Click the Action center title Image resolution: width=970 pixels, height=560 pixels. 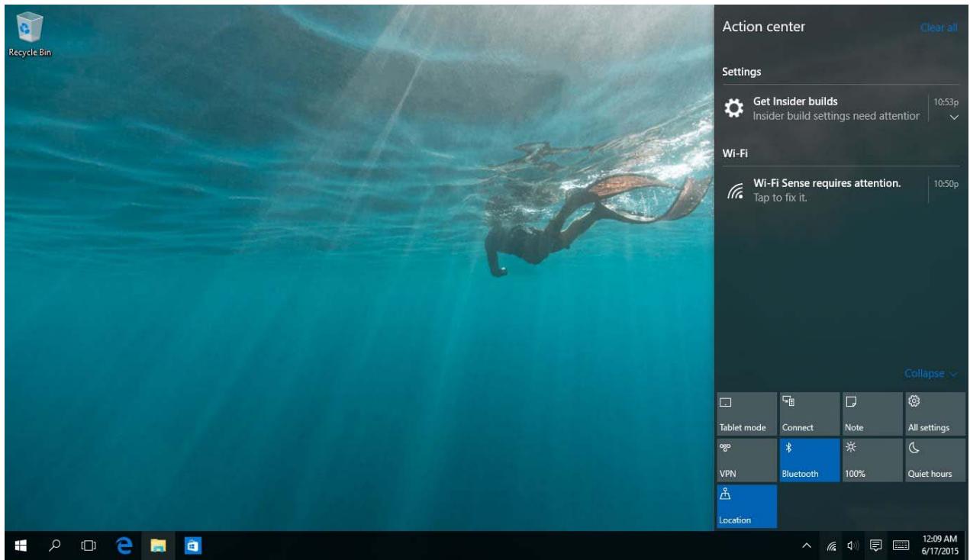point(763,27)
